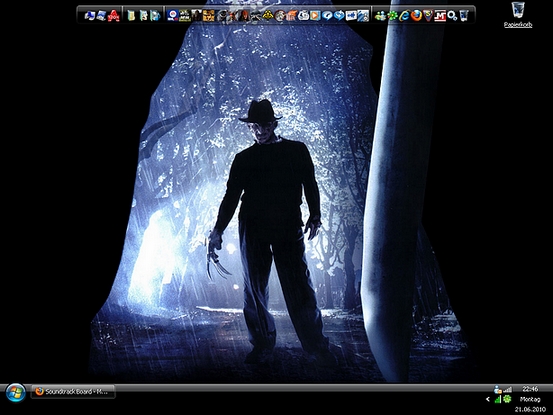Open the Papierkorb desktop icon
Screen dimensions: 553x415
tap(518, 15)
